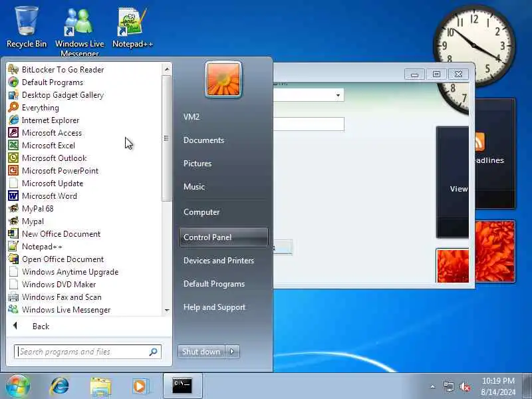Open BitLocker To Go Reader icon
Screen dimensions: 532x399
click(x=13, y=70)
